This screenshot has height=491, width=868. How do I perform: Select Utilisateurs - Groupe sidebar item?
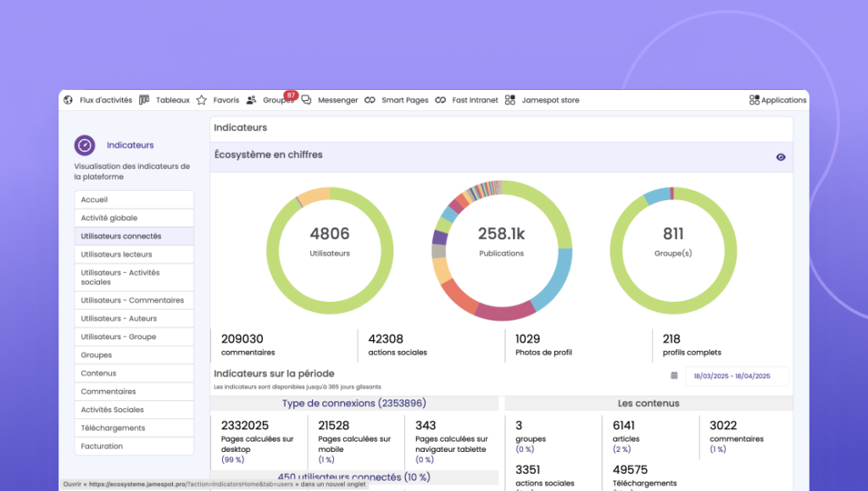click(134, 337)
